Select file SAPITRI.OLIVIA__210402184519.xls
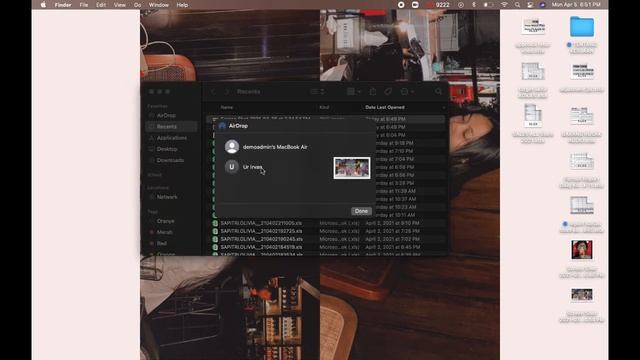 tap(261, 247)
